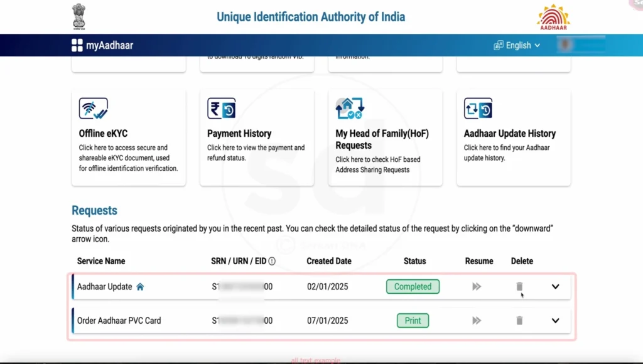The height and width of the screenshot is (364, 643).
Task: Click the myAadhaar grid logo icon
Action: pos(77,45)
